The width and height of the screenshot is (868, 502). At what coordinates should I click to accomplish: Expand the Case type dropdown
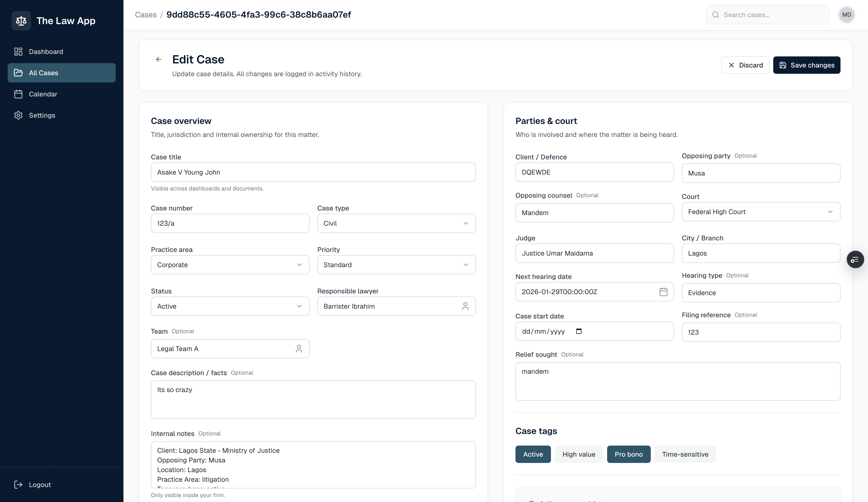396,223
